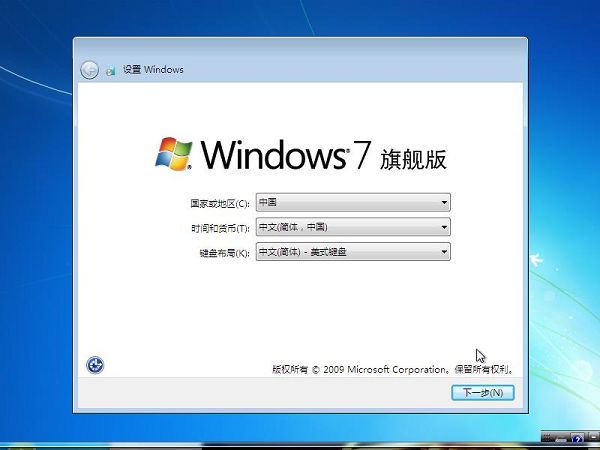Click the 键盘布局(K): label
This screenshot has width=600, height=450.
pos(225,253)
